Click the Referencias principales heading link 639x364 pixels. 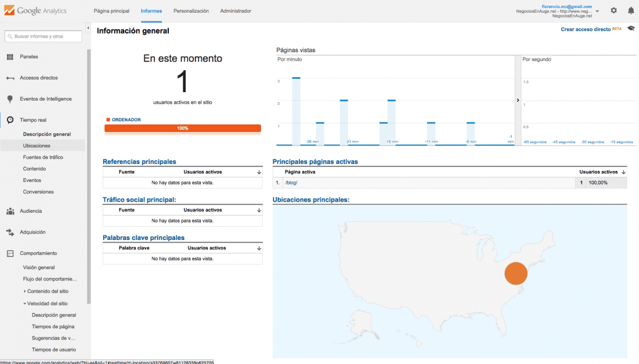click(x=140, y=161)
